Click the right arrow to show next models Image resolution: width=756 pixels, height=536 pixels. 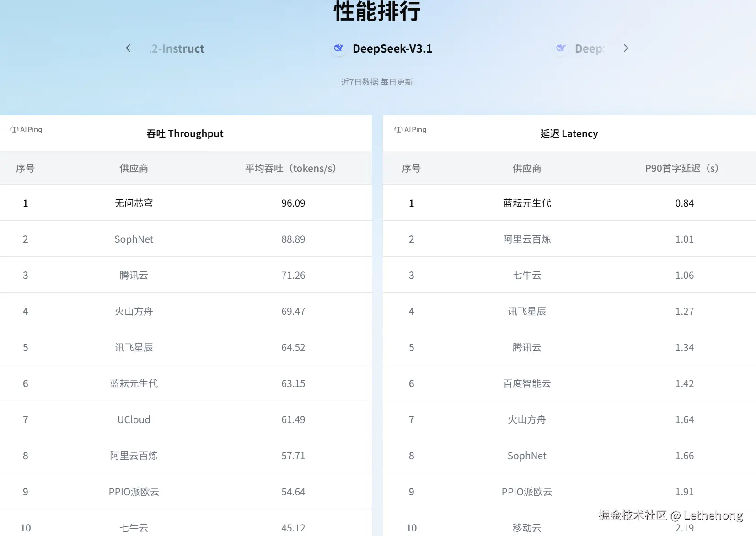point(626,48)
